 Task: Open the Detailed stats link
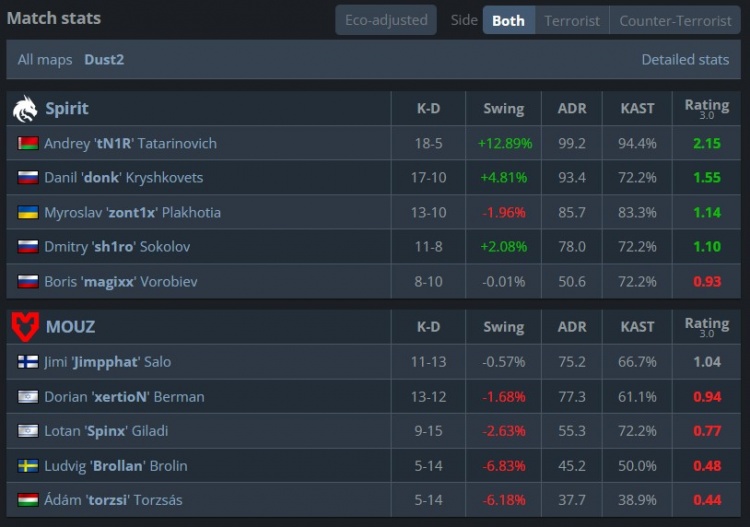pyautogui.click(x=685, y=60)
